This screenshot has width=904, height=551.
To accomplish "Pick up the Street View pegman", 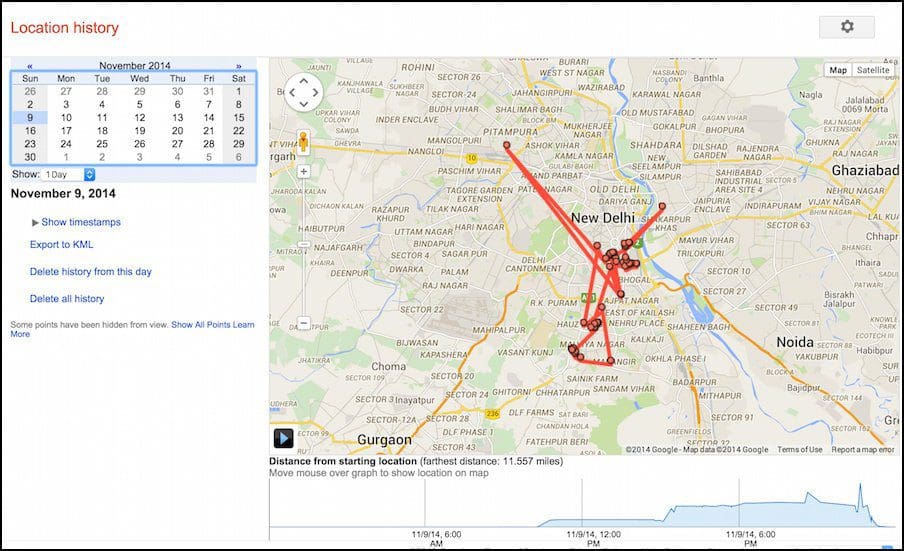I will [303, 142].
